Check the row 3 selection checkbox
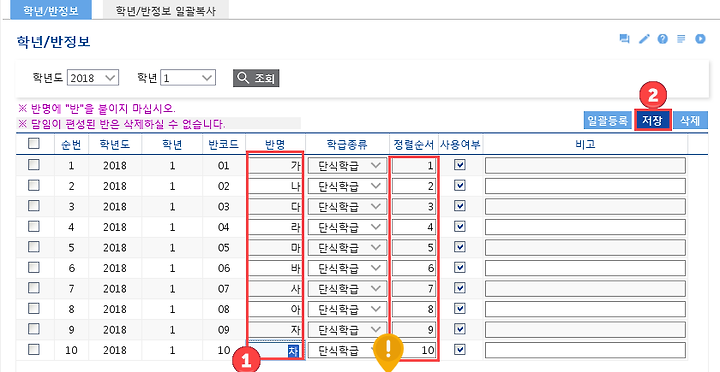 [x=34, y=206]
